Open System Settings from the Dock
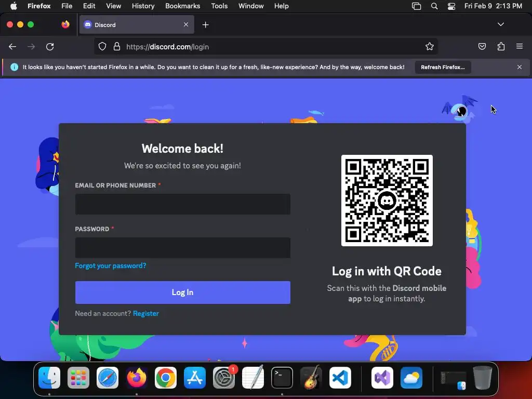532x399 pixels. pos(224,378)
